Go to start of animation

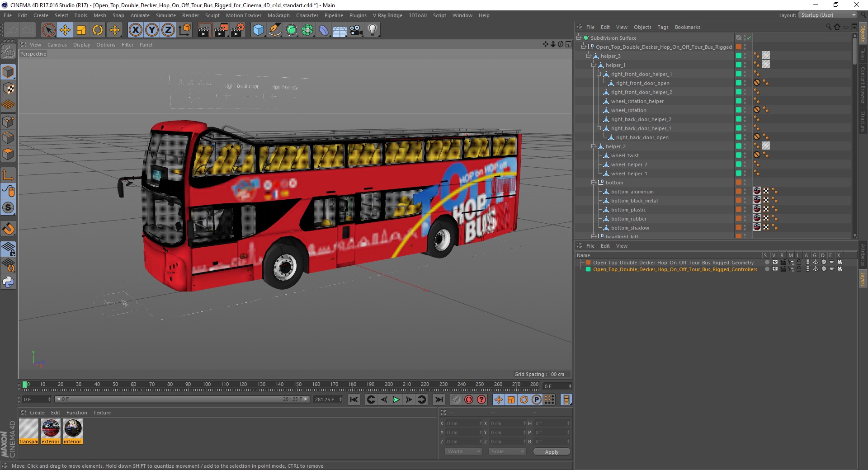pos(354,399)
